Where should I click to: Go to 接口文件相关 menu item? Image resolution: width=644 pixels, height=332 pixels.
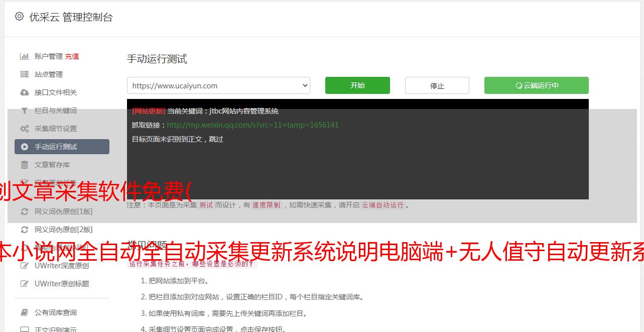56,92
